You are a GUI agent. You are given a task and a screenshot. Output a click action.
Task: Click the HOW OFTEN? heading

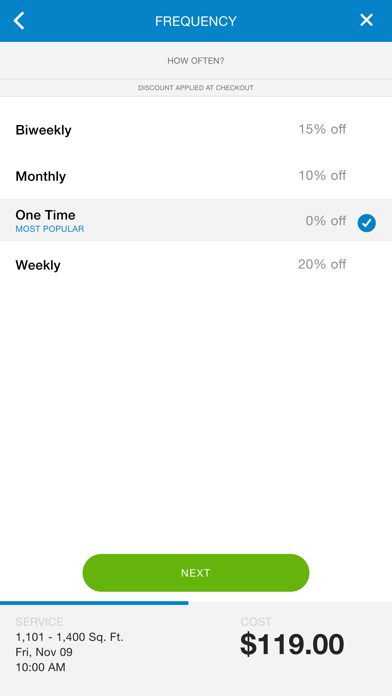[x=196, y=61]
